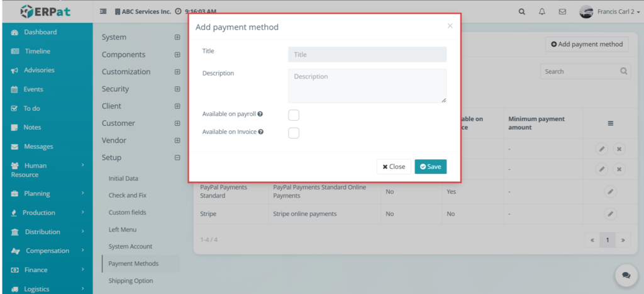The height and width of the screenshot is (294, 644).
Task: Open the Francis Carl 2 user dropdown
Action: 610,12
